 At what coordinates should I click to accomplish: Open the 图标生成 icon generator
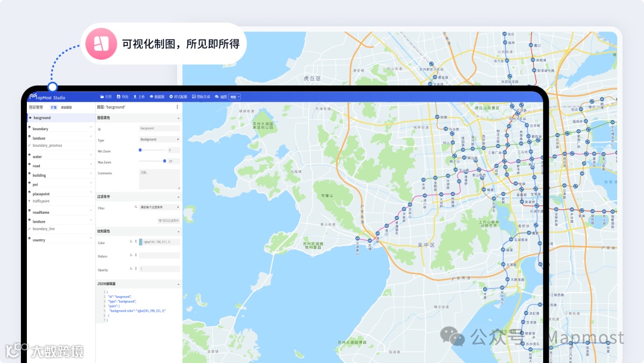[x=202, y=97]
